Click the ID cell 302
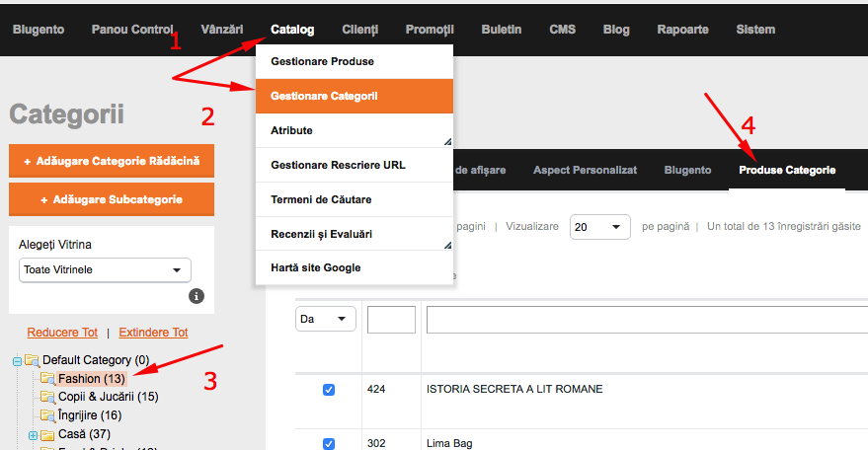868x450 pixels. tap(376, 444)
